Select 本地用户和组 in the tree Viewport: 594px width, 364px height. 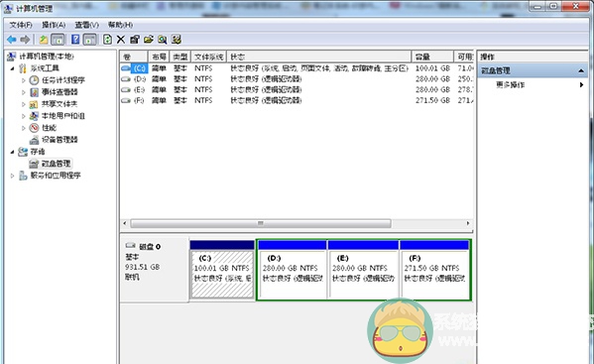click(x=63, y=116)
